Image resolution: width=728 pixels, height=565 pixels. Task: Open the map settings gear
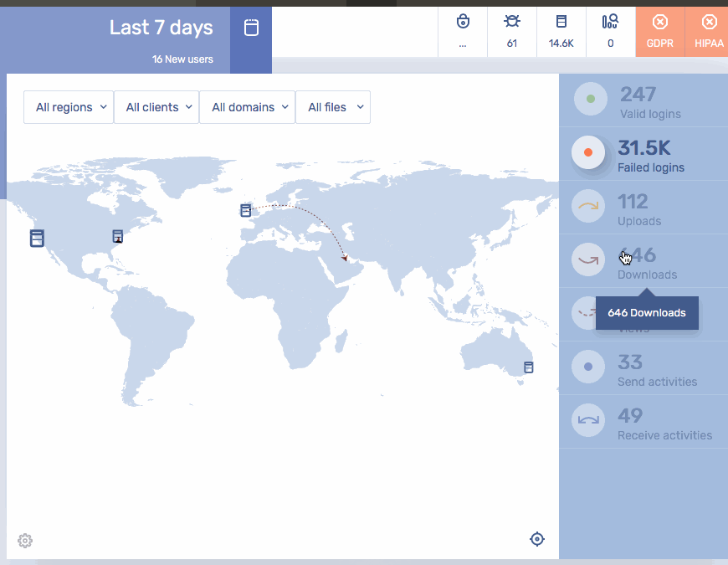[25, 541]
